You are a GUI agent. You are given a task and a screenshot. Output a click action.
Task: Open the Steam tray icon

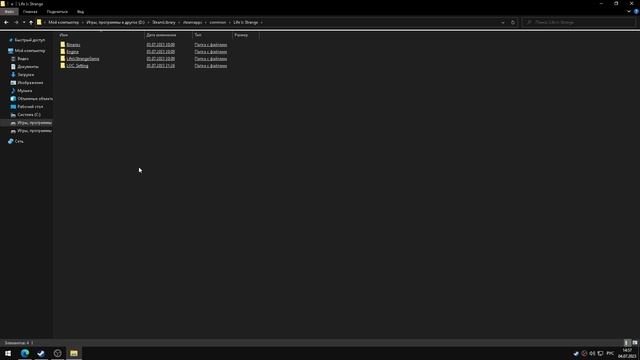(x=576, y=353)
